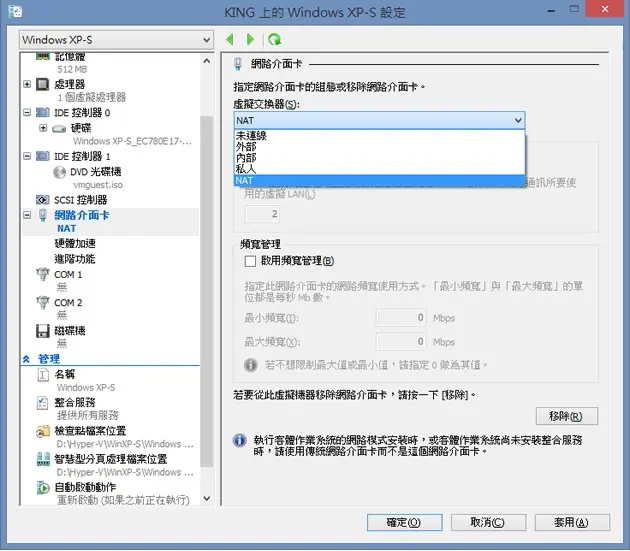Click the green forward arrow icon

[x=250, y=39]
